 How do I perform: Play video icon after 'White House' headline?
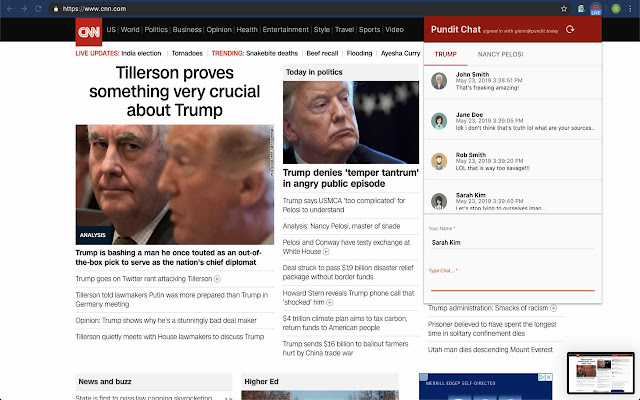click(326, 252)
